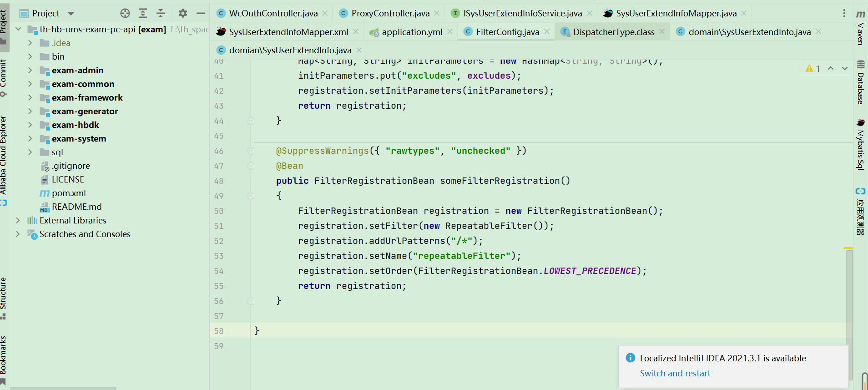Select README.md in project tree

point(76,207)
